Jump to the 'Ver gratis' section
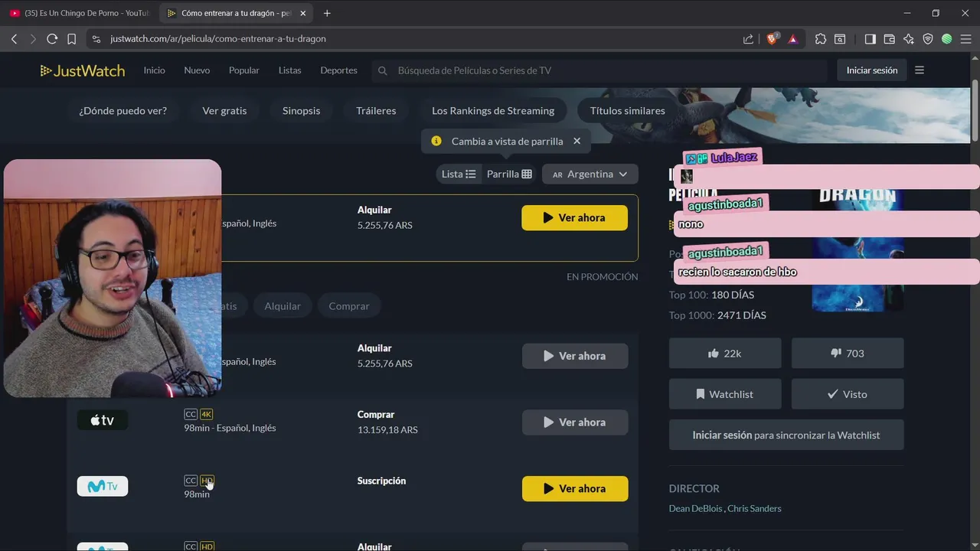The image size is (980, 551). (224, 111)
